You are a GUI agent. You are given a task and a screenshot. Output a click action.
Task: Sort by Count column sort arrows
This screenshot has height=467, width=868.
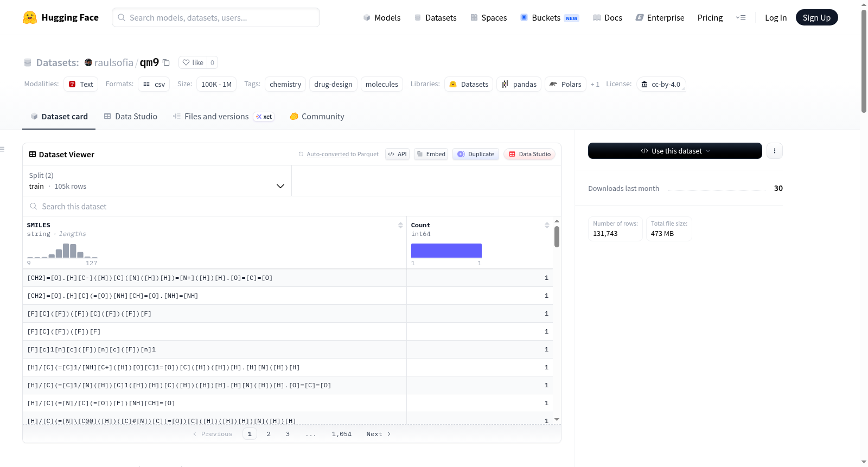pyautogui.click(x=547, y=225)
